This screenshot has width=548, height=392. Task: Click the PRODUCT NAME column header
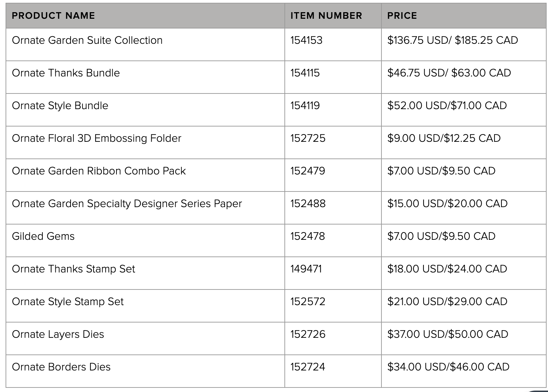tap(53, 16)
